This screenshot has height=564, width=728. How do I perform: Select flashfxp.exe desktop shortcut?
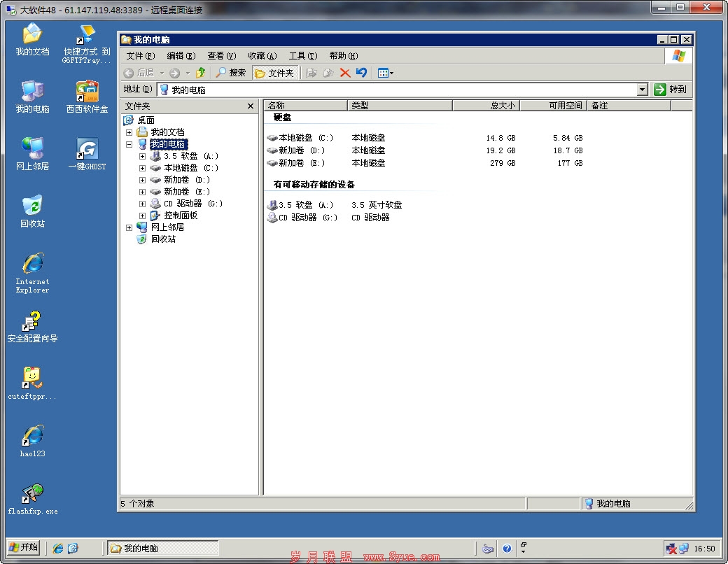[32, 499]
